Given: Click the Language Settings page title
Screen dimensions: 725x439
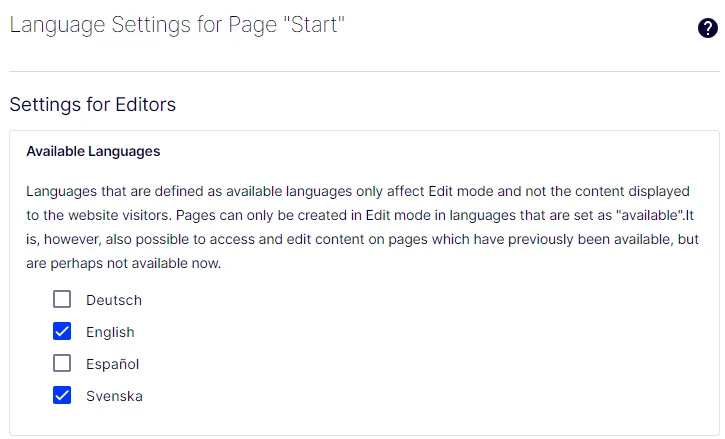Looking at the screenshot, I should pos(177,25).
